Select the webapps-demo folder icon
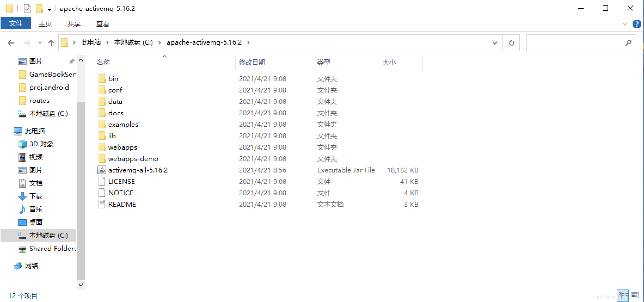 (102, 159)
